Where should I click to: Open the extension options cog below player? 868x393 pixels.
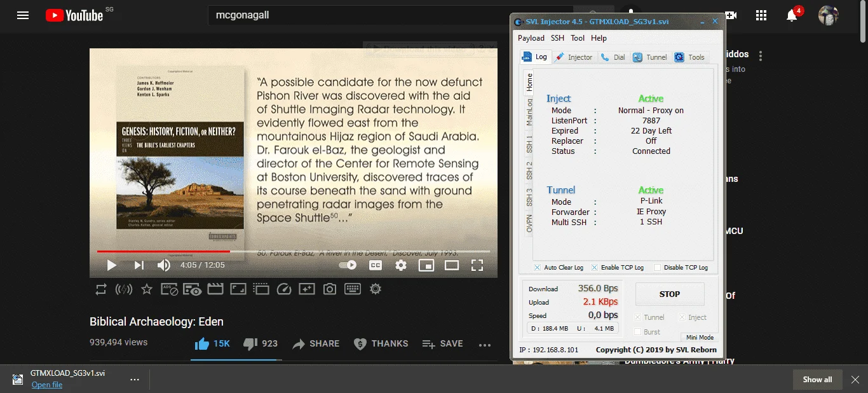pos(376,289)
